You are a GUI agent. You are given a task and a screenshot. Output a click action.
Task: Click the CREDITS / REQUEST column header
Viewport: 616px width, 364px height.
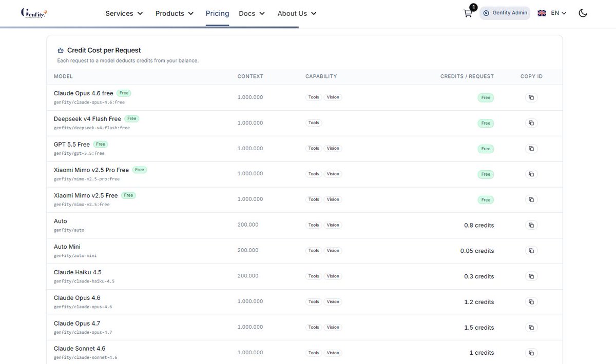click(467, 76)
